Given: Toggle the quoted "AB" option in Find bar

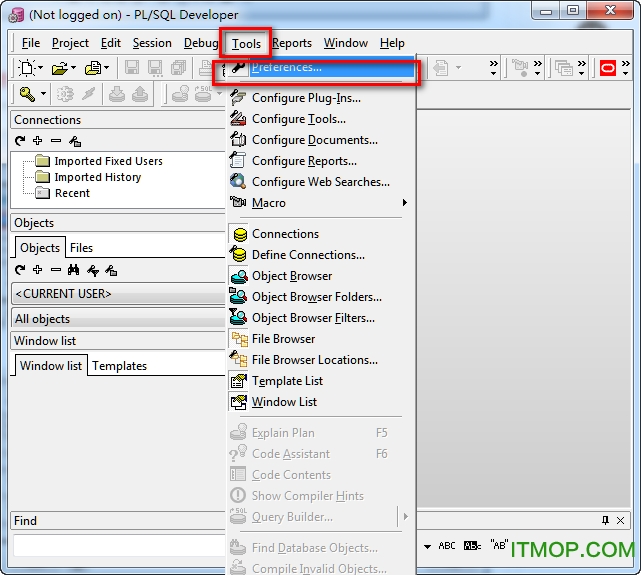Looking at the screenshot, I should click(x=499, y=546).
